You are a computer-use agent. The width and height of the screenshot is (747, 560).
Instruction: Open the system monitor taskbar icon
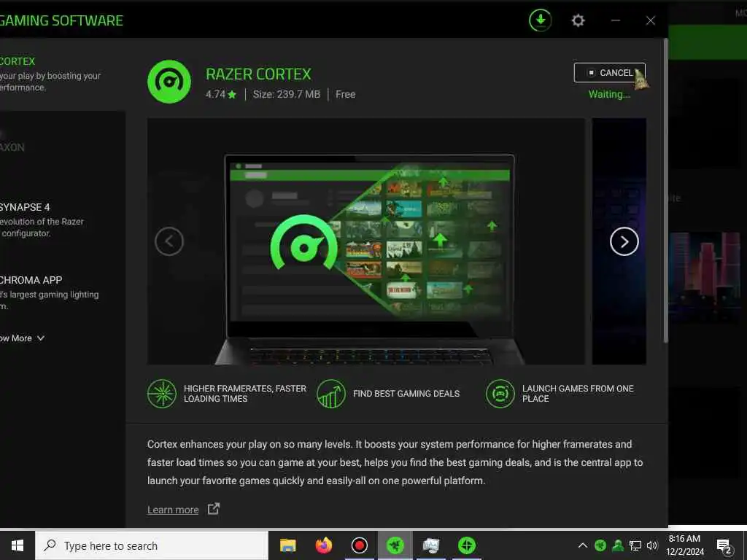(430, 545)
